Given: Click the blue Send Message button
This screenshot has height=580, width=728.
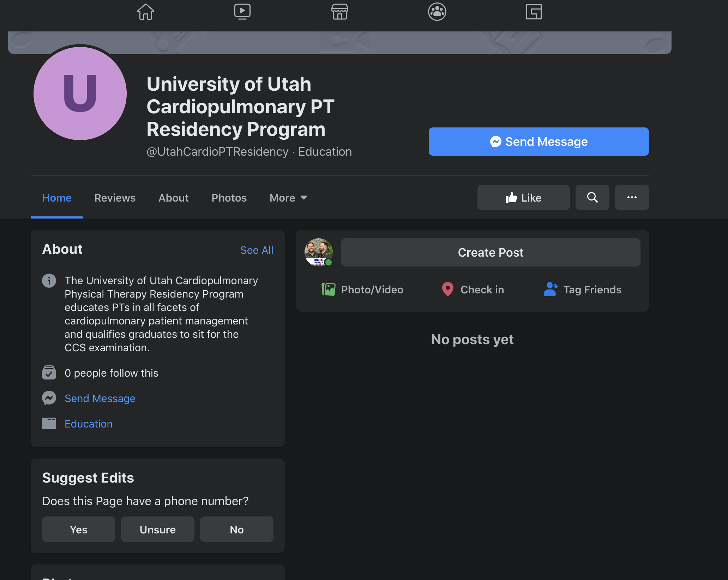Looking at the screenshot, I should [x=539, y=142].
